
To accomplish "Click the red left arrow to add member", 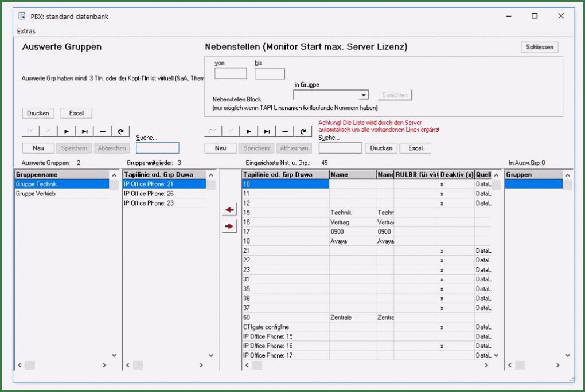I will [229, 210].
